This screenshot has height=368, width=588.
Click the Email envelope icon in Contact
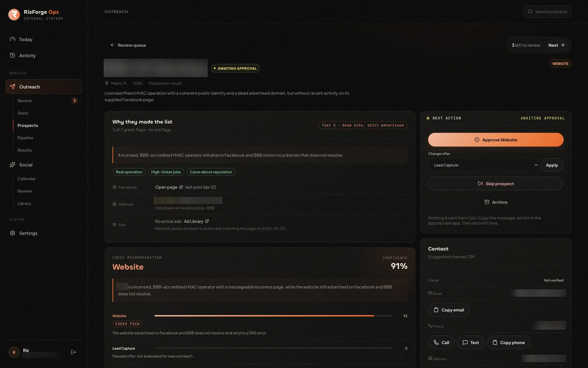tap(430, 293)
